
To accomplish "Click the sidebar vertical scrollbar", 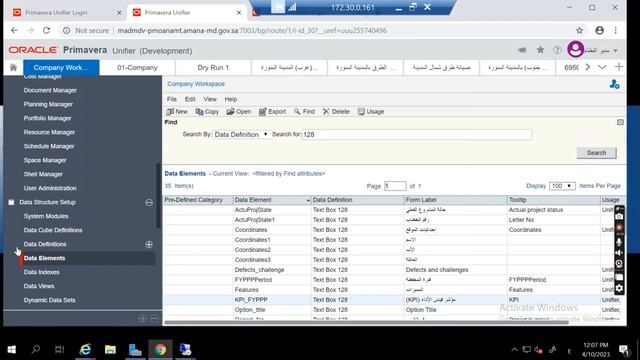I will pyautogui.click(x=159, y=196).
